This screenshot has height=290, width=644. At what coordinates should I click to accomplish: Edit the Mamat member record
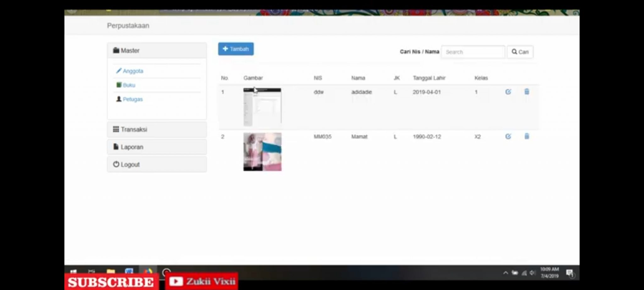(508, 137)
